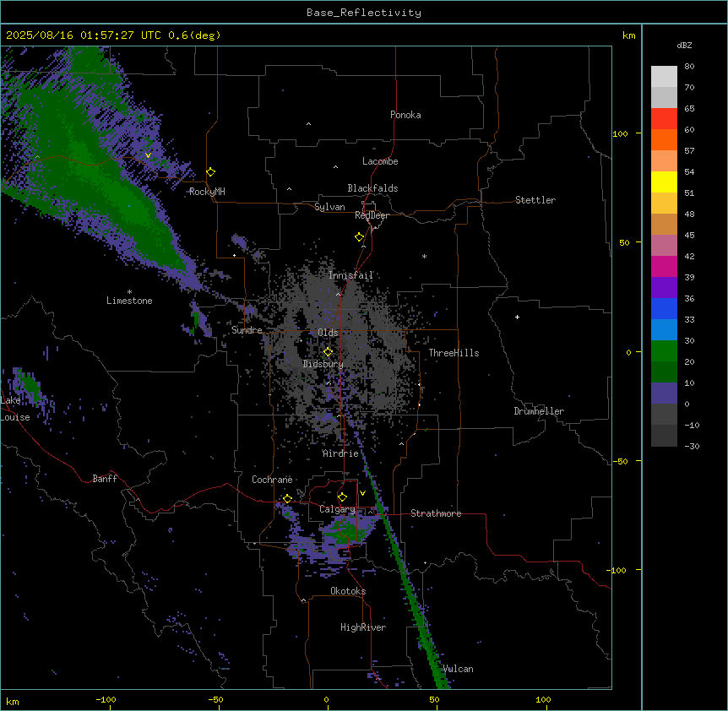This screenshot has width=728, height=711.
Task: Click the Drumheller label
Action: tap(539, 411)
